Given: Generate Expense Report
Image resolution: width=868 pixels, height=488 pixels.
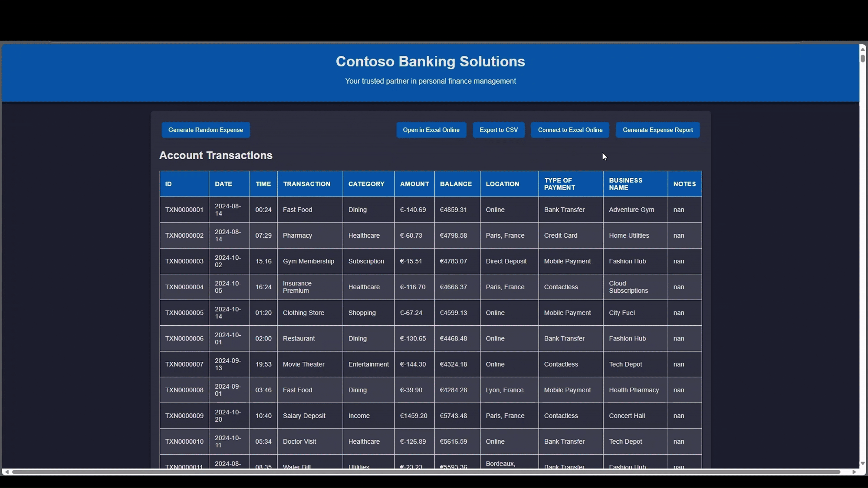Looking at the screenshot, I should pyautogui.click(x=658, y=130).
